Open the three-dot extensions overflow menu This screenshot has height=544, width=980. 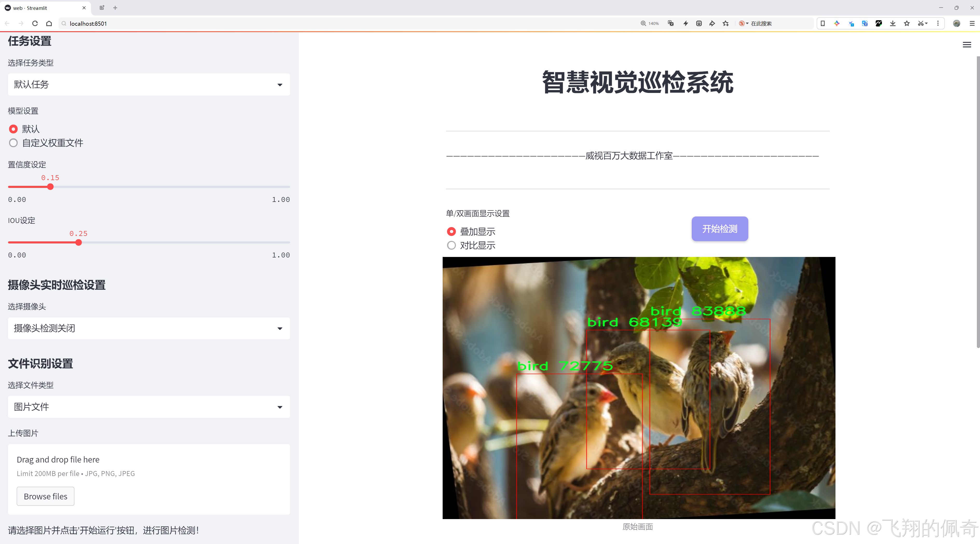point(938,23)
